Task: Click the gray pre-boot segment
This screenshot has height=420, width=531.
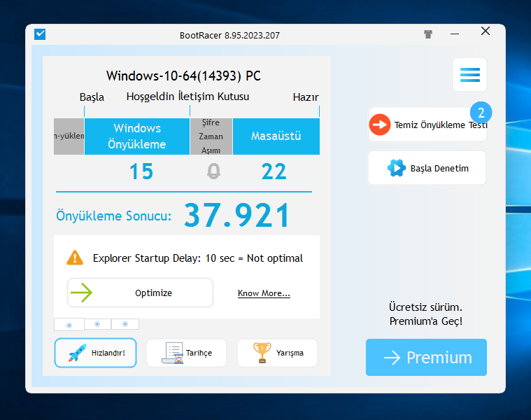Action: (x=69, y=136)
